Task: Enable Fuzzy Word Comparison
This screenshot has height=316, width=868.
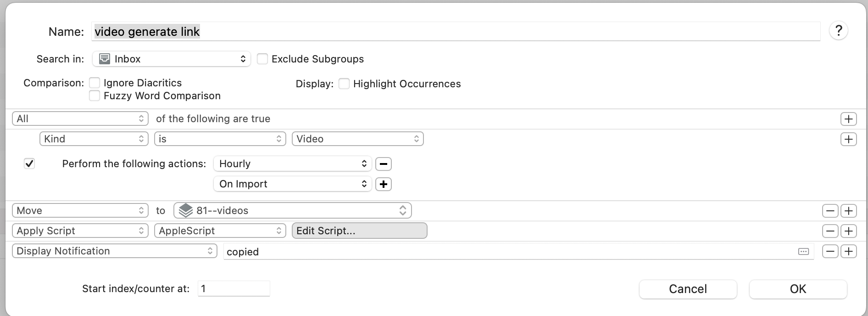Action: [x=95, y=96]
